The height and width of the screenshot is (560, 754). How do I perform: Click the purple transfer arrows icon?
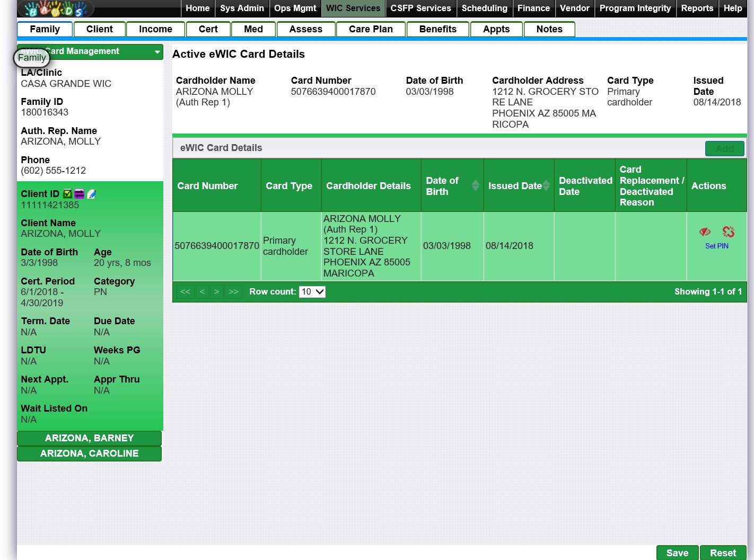(x=79, y=194)
